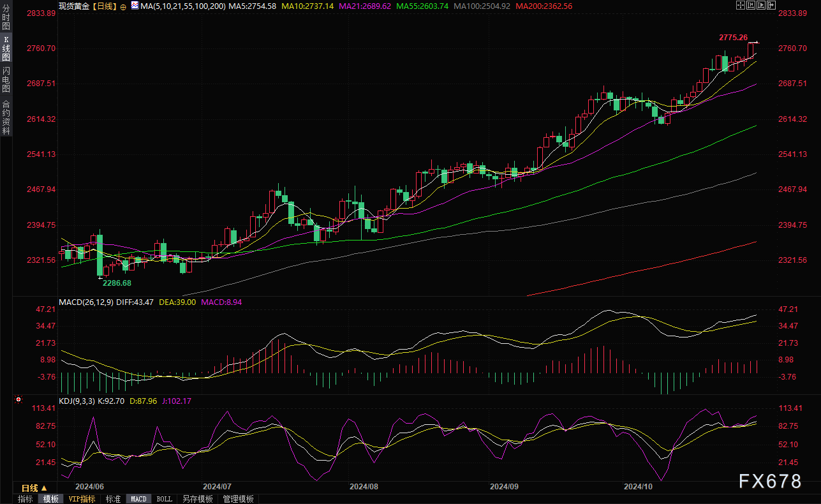Click the small red icon above KDJ label
This screenshot has width=821, height=504.
(x=18, y=400)
